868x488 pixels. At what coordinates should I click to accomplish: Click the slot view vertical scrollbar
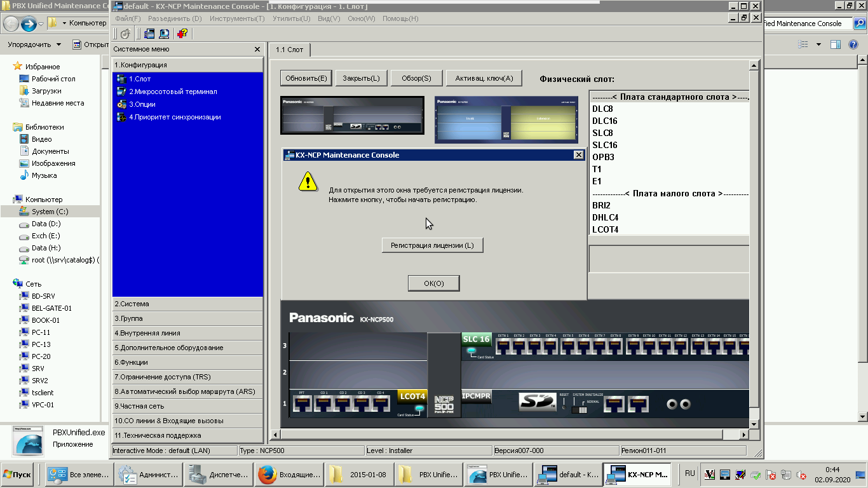(754, 245)
